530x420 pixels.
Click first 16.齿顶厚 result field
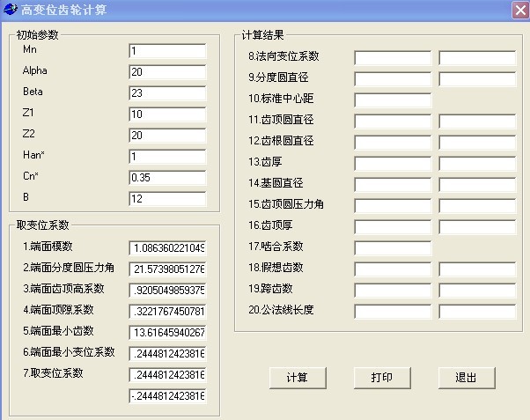pos(394,227)
